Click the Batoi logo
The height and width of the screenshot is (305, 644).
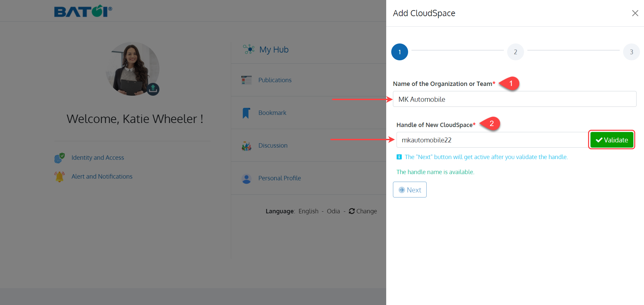[x=83, y=11]
